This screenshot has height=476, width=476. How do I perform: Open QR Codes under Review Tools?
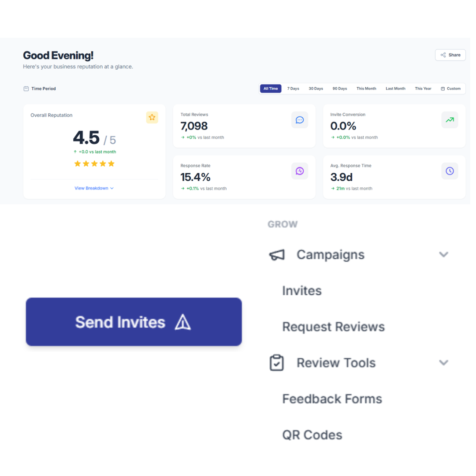(x=312, y=435)
